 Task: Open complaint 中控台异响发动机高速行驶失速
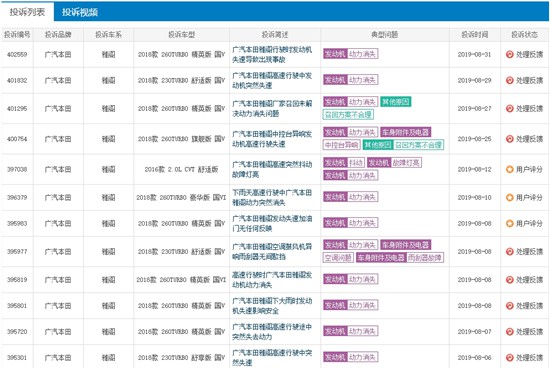point(272,139)
